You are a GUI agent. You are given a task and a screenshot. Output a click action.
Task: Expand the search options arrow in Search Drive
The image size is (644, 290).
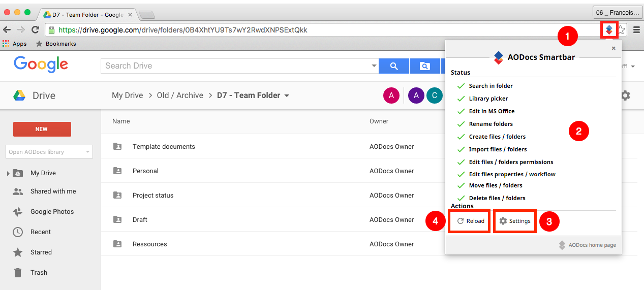tap(374, 66)
